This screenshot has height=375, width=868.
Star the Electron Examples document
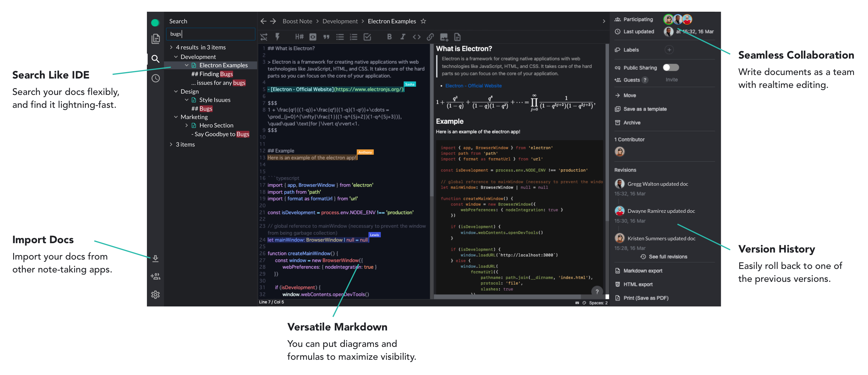(423, 21)
